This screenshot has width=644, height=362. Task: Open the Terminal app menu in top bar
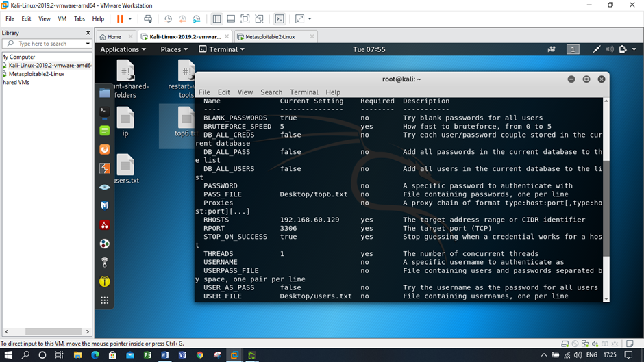click(x=222, y=49)
